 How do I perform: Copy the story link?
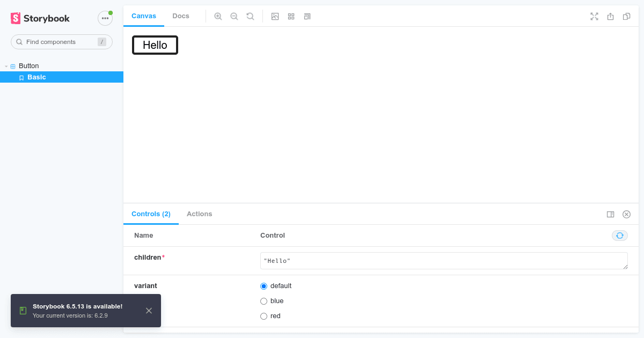626,16
